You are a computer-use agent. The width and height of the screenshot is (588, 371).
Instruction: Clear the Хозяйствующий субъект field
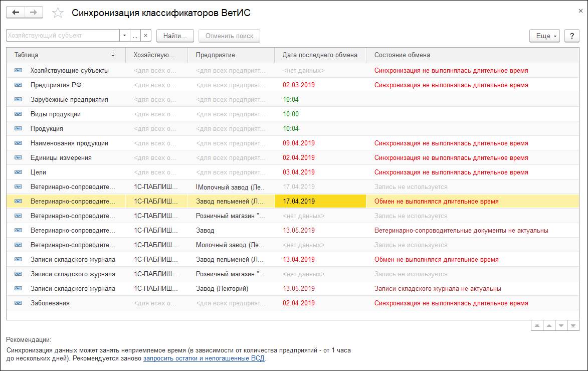pos(145,36)
